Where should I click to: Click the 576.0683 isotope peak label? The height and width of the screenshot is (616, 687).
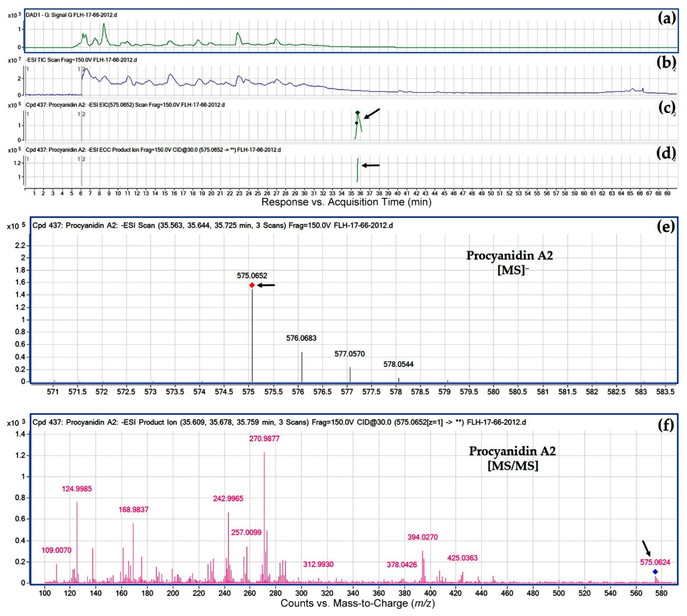[x=301, y=338]
